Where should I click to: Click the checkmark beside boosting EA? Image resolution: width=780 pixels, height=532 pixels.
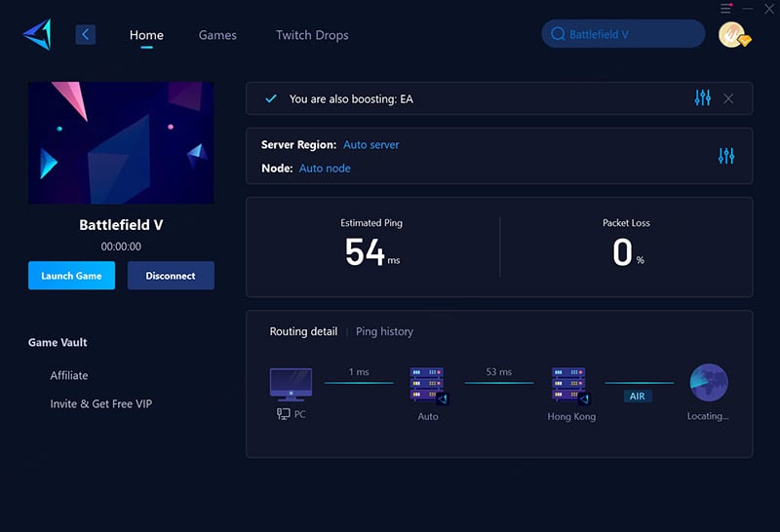click(271, 98)
